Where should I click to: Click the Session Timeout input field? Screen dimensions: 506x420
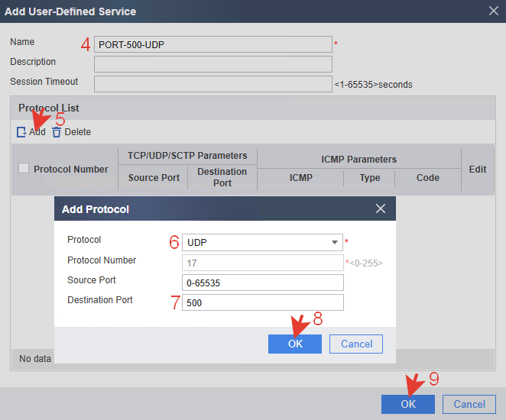[213, 84]
